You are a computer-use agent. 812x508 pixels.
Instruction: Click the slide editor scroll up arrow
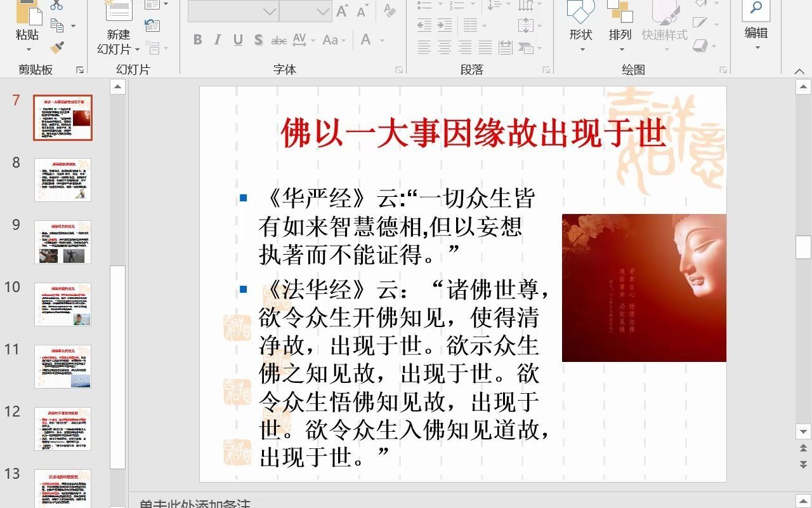point(803,86)
